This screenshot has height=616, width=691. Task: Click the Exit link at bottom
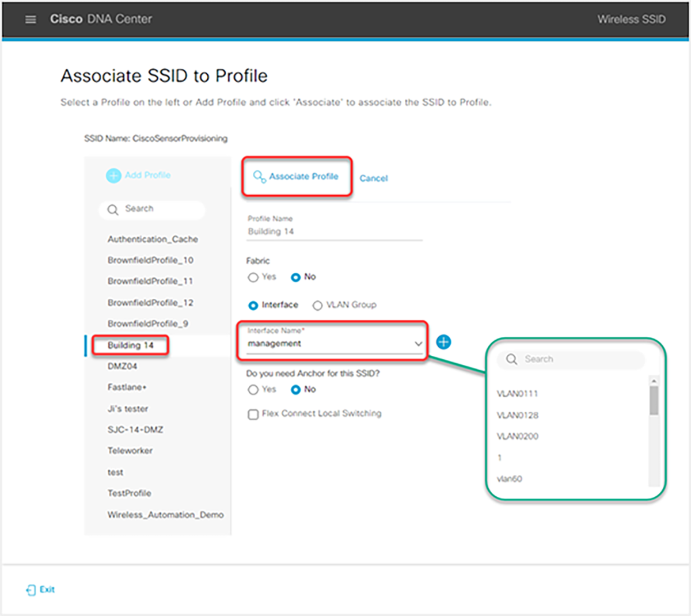tap(47, 590)
